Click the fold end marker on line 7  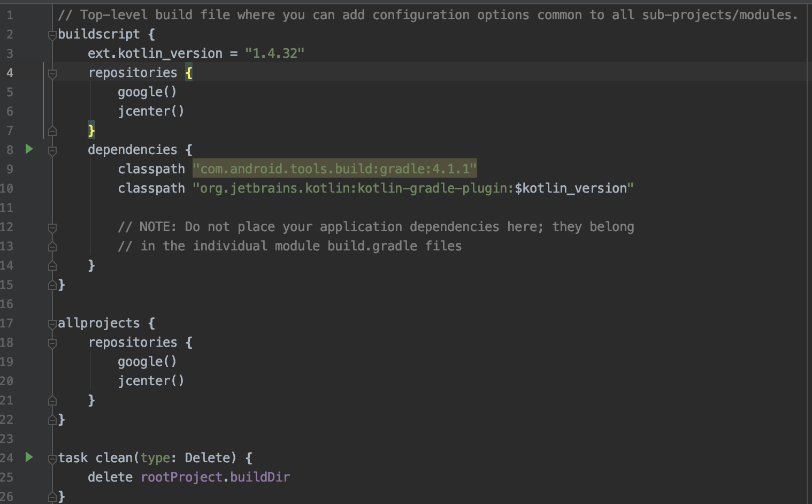[x=52, y=131]
